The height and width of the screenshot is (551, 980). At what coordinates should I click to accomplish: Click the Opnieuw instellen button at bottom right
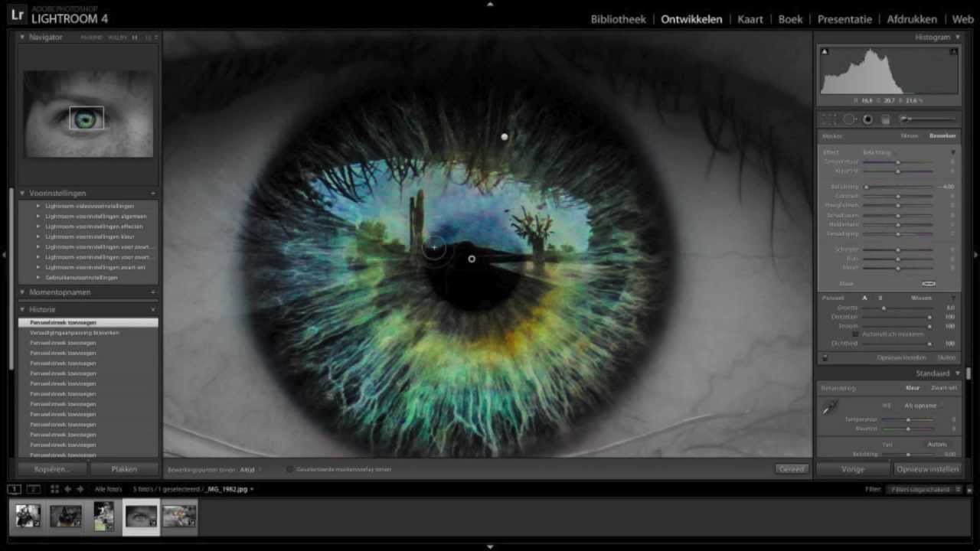click(x=927, y=469)
